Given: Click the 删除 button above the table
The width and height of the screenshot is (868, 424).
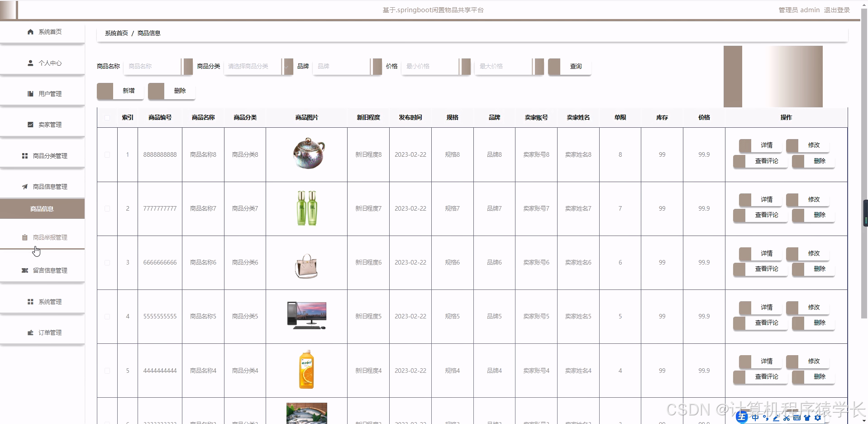Looking at the screenshot, I should point(172,91).
